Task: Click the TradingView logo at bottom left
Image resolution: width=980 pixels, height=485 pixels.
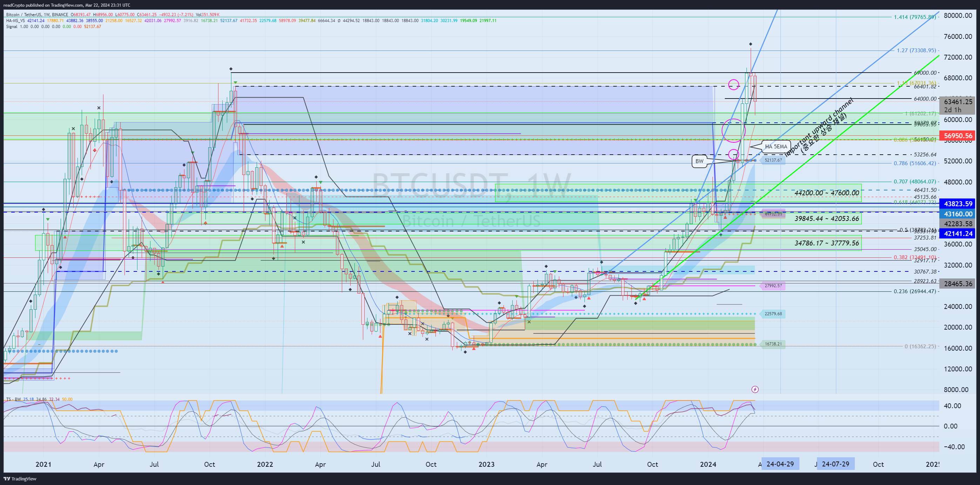Action: pos(20,479)
